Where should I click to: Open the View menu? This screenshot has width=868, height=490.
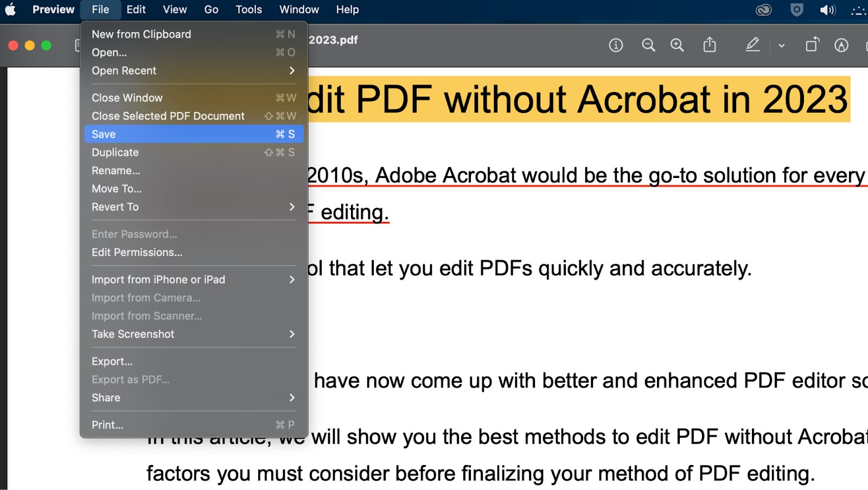(x=174, y=9)
